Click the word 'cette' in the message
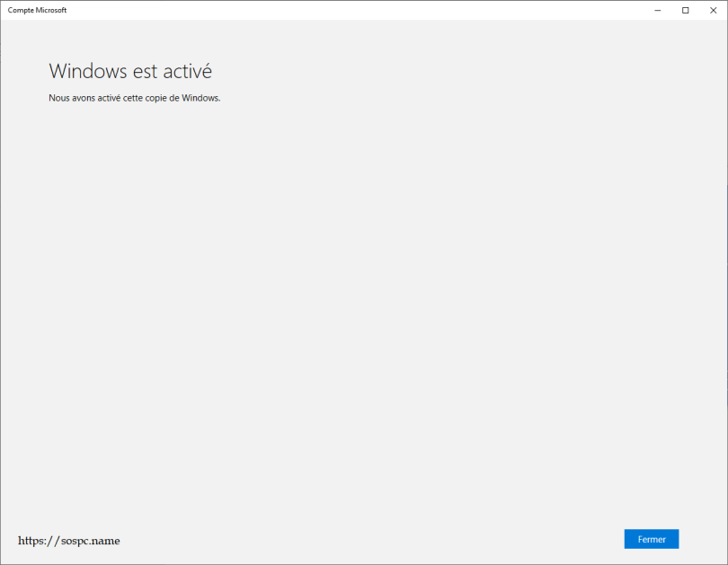This screenshot has height=565, width=728. pos(133,98)
